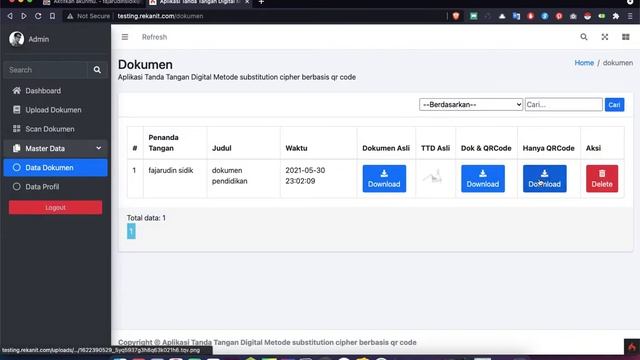
Task: Click the Cari... search input field
Action: (x=564, y=104)
